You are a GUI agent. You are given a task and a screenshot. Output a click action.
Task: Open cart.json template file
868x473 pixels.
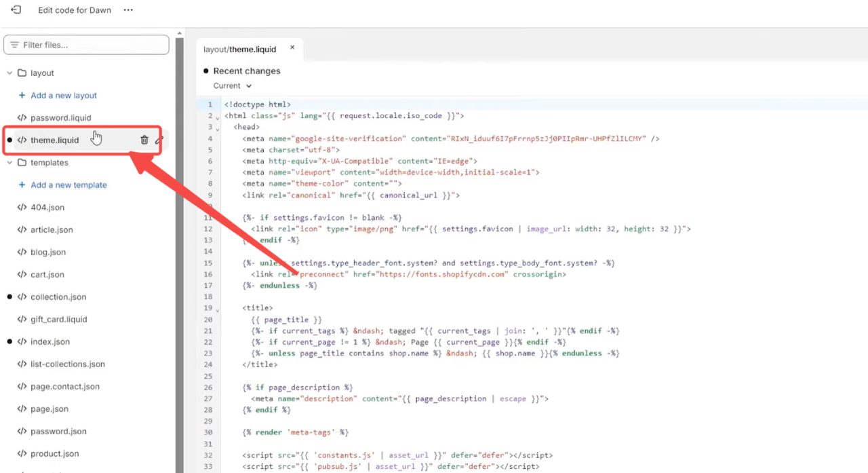coord(47,274)
